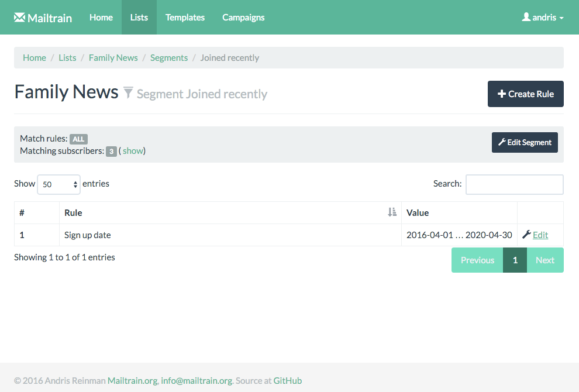Screen dimensions: 579x392
Task: Click the Create Rule button
Action: (525, 94)
